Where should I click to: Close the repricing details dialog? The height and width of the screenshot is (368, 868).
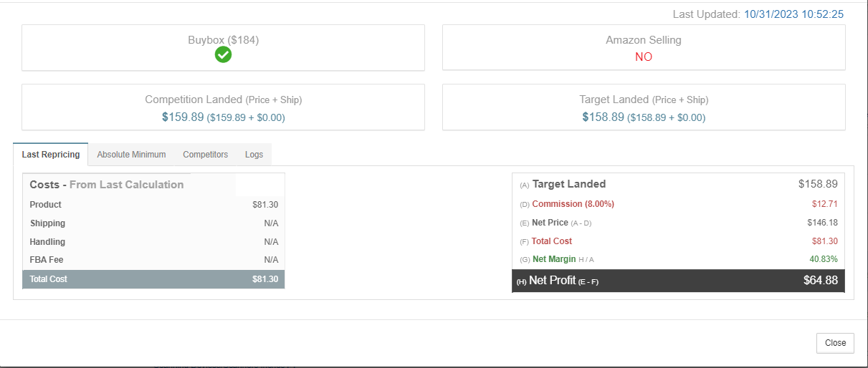[835, 343]
